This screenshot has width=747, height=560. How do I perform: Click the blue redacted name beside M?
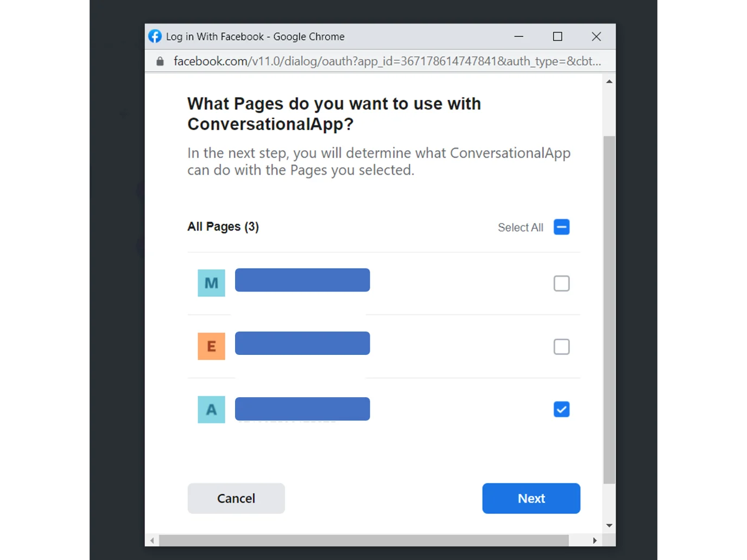click(302, 280)
